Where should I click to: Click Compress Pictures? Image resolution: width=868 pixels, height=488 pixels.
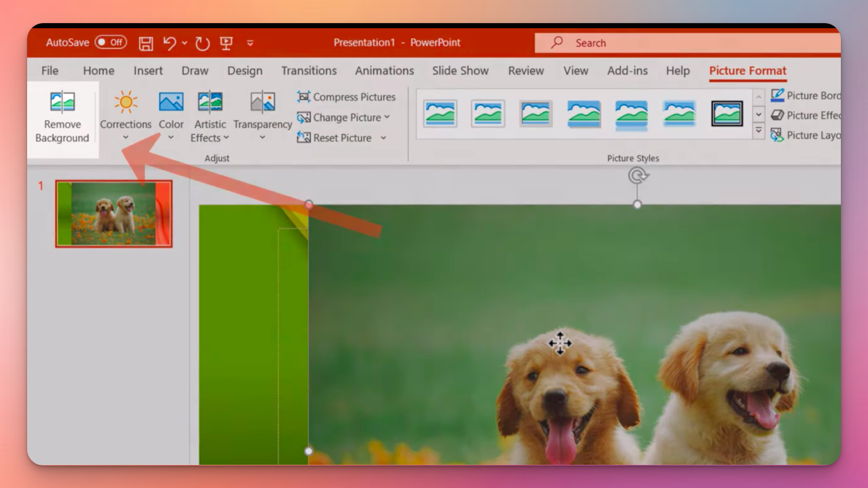[346, 97]
